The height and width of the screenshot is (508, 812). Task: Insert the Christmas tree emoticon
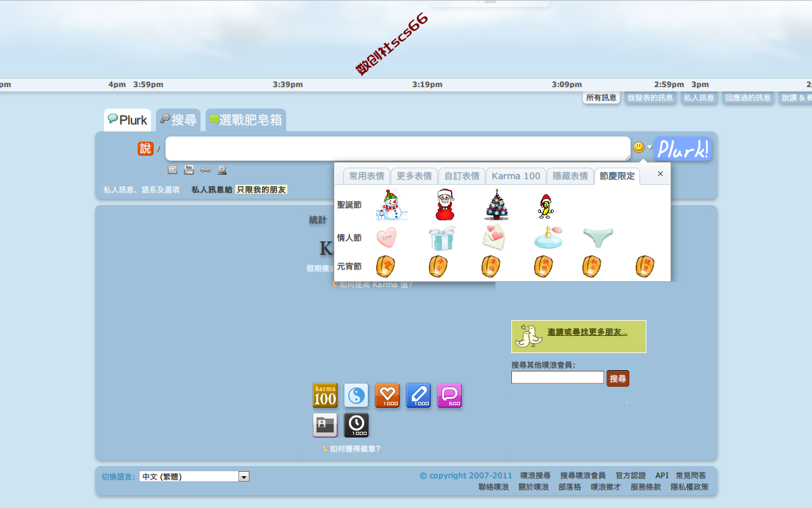[496, 204]
